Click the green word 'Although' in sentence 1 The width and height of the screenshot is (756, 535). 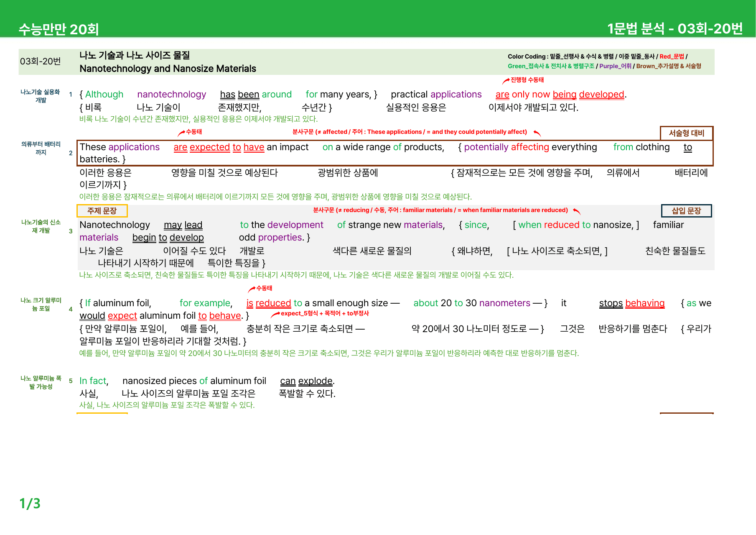pos(104,95)
